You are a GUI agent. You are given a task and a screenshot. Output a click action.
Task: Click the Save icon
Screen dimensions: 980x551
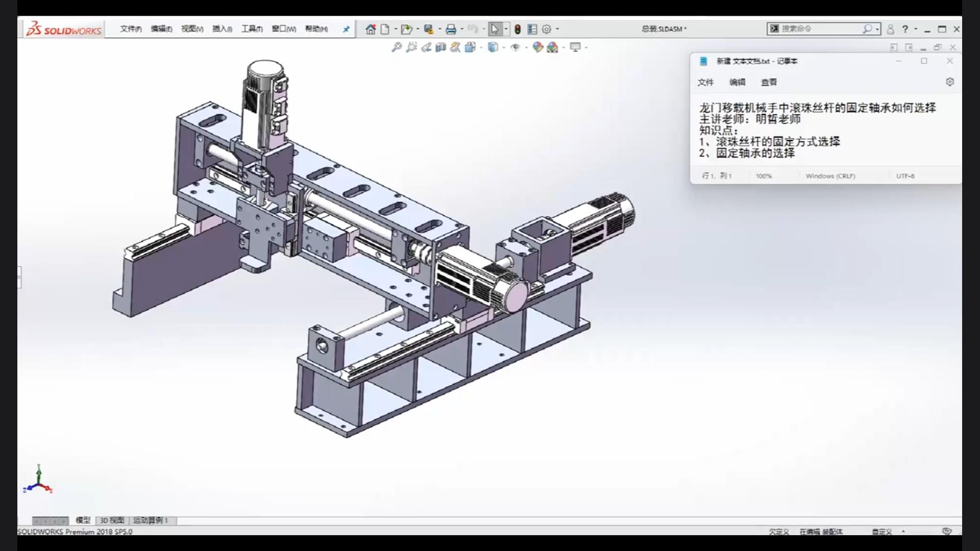coord(429,29)
